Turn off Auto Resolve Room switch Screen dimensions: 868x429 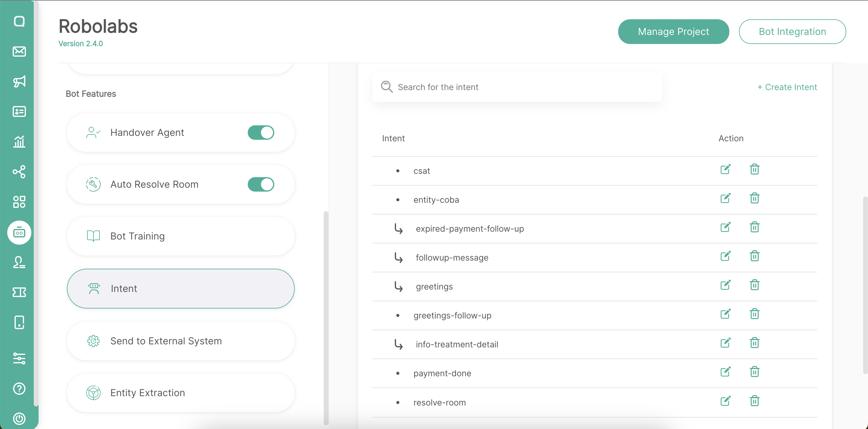(261, 185)
